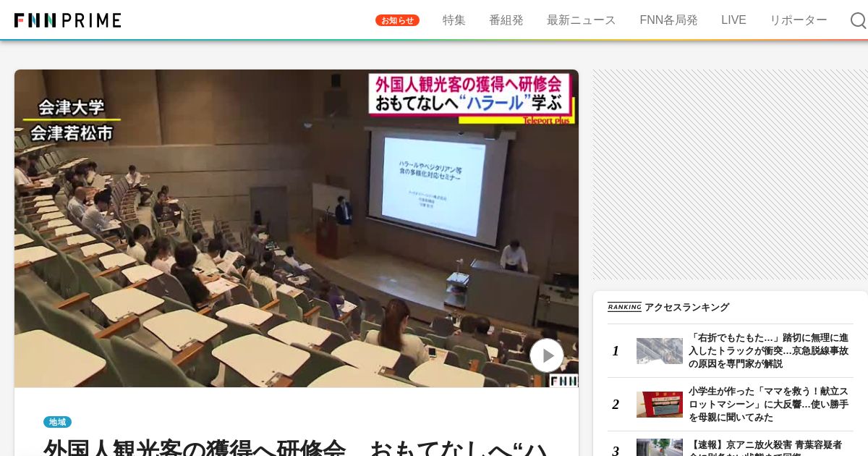Viewport: 868px width, 456px height.
Task: Play the Aizu University seminar video
Action: click(x=547, y=355)
